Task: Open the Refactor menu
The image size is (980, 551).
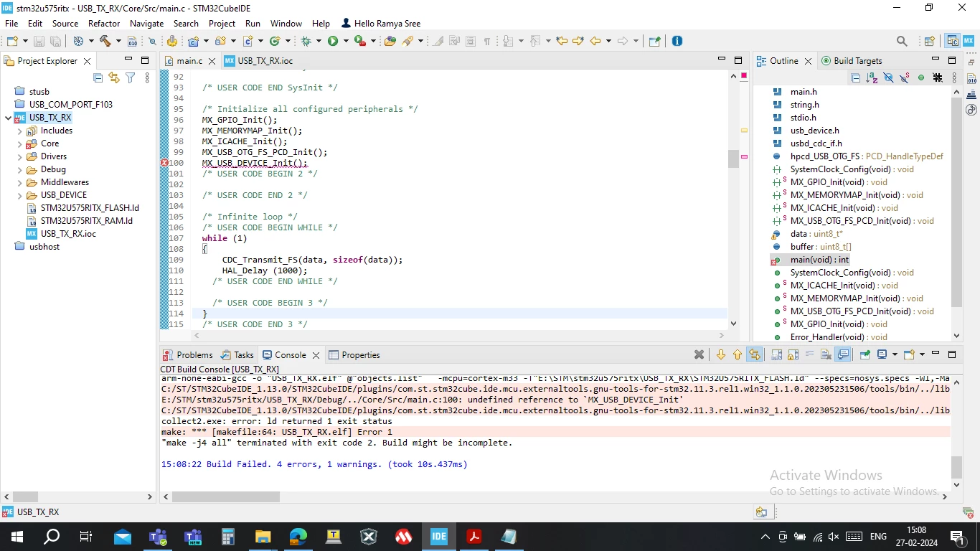Action: coord(104,24)
